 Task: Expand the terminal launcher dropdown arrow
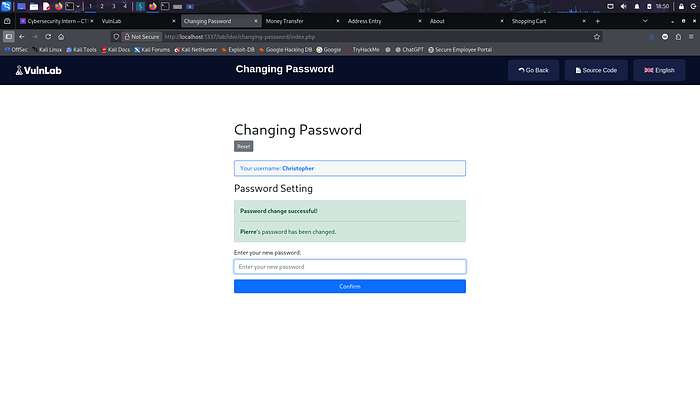pos(78,6)
